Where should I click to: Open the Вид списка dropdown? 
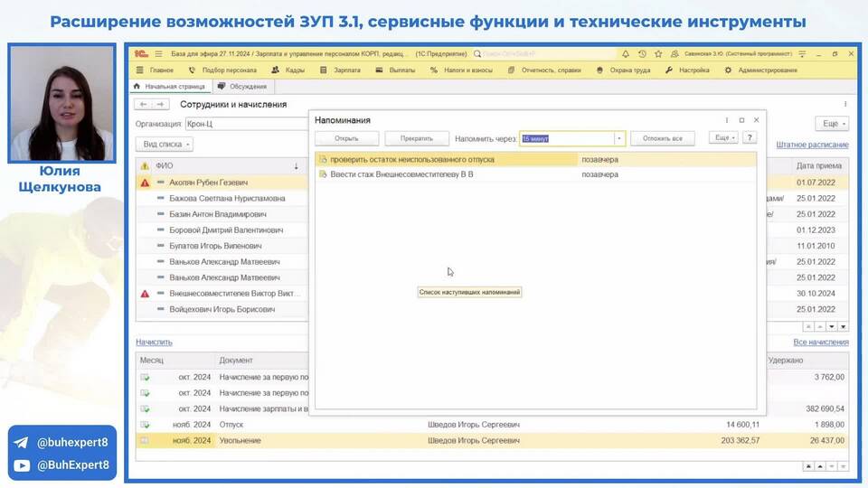[164, 145]
